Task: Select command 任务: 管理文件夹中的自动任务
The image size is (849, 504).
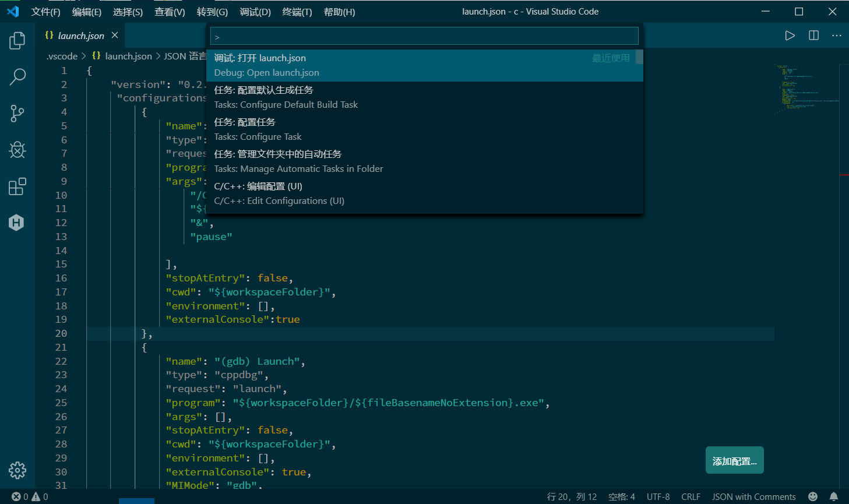Action: point(425,161)
